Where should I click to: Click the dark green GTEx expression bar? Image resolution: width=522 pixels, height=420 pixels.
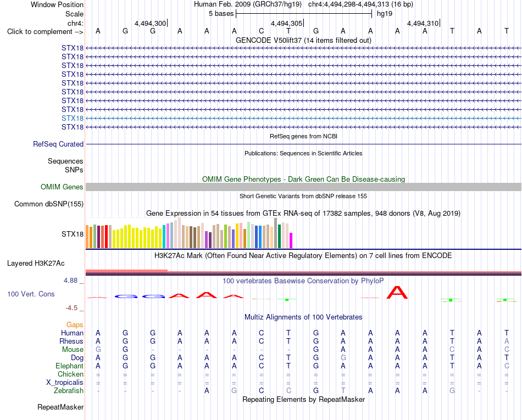(x=280, y=237)
